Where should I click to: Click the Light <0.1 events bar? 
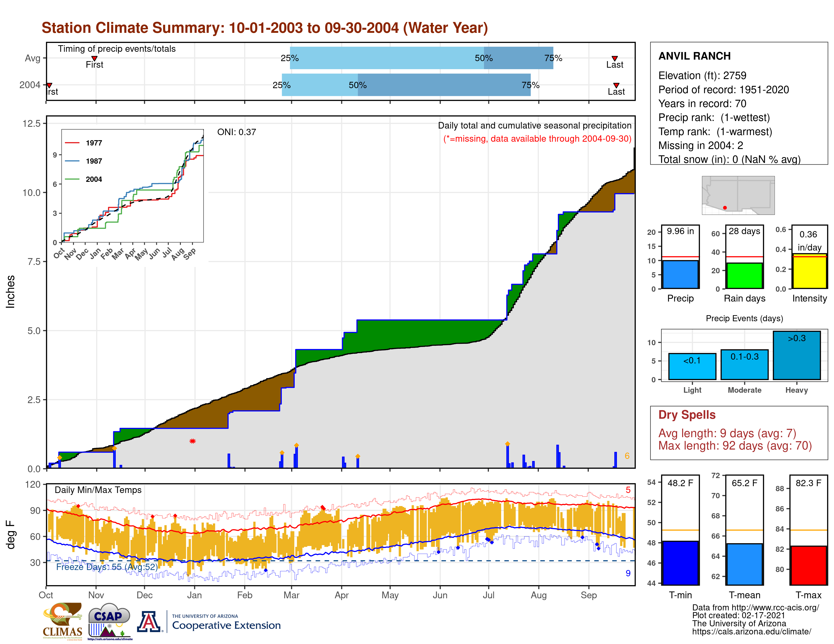(692, 366)
